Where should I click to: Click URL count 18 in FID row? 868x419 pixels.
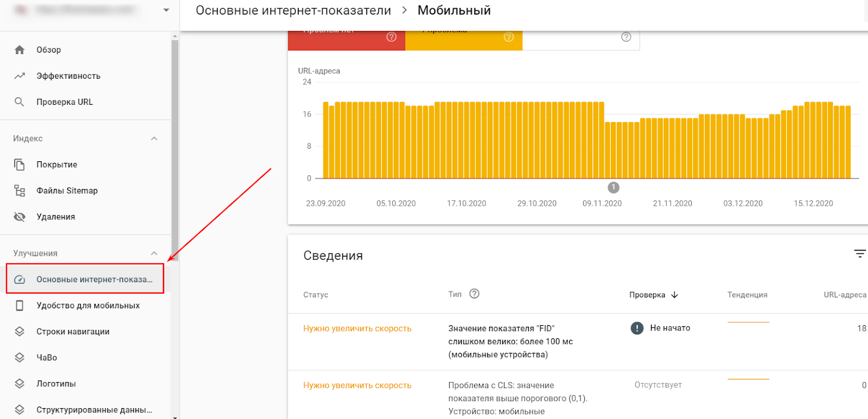861,328
